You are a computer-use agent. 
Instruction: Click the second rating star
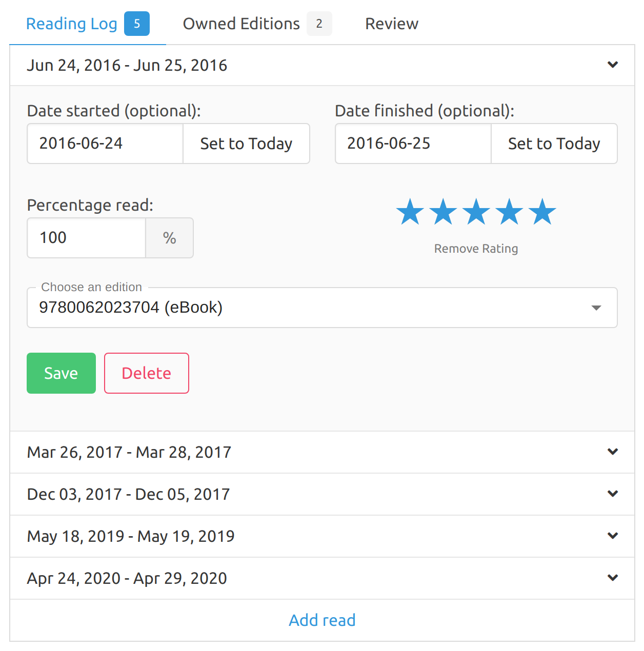443,212
